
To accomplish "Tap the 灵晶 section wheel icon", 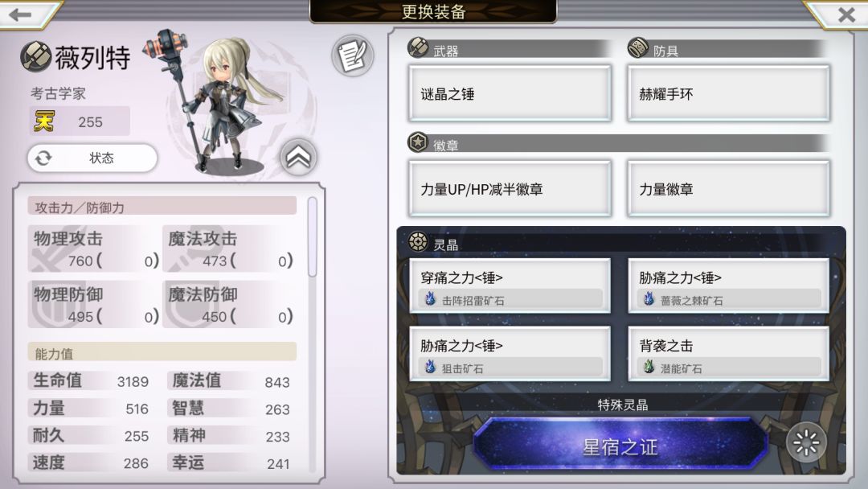I will (x=418, y=242).
